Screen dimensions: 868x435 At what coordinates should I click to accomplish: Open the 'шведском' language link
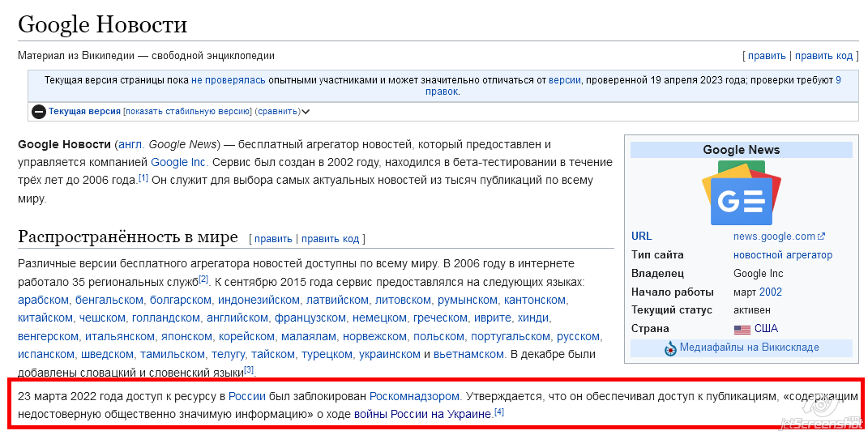coord(108,354)
